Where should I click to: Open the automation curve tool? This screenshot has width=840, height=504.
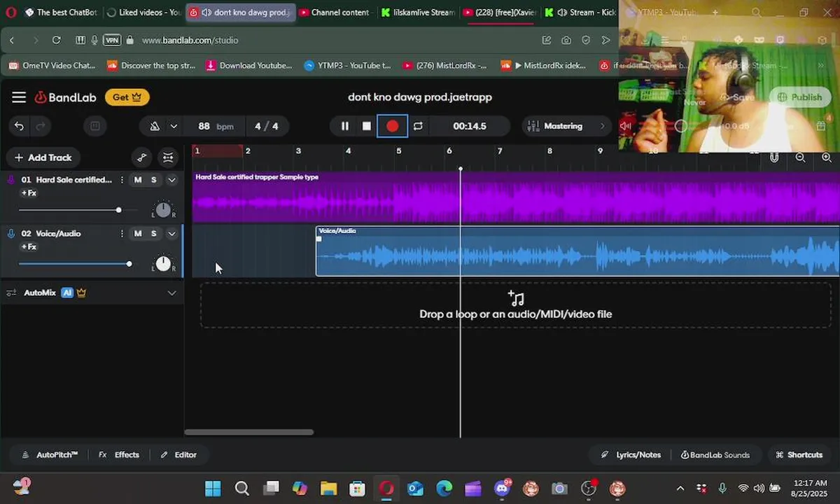pos(141,157)
